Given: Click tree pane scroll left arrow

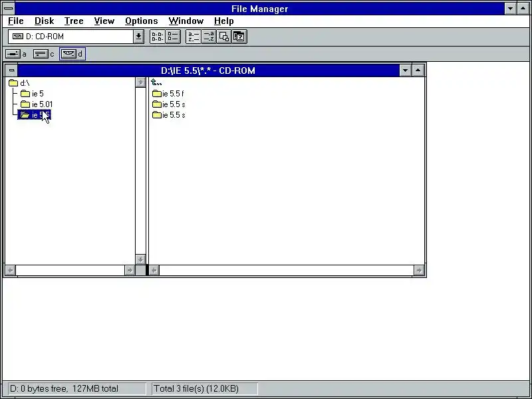Looking at the screenshot, I should click(x=11, y=271).
